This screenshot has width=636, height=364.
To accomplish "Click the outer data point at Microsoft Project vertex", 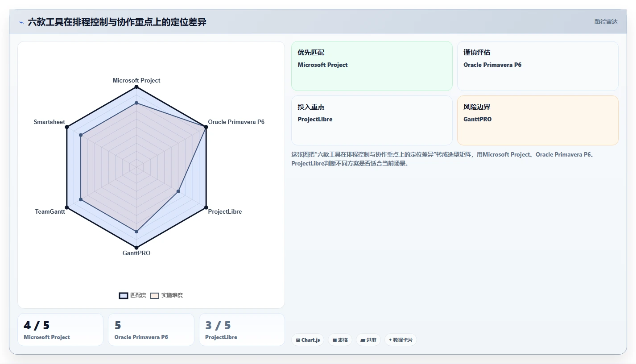I will 136,87.
